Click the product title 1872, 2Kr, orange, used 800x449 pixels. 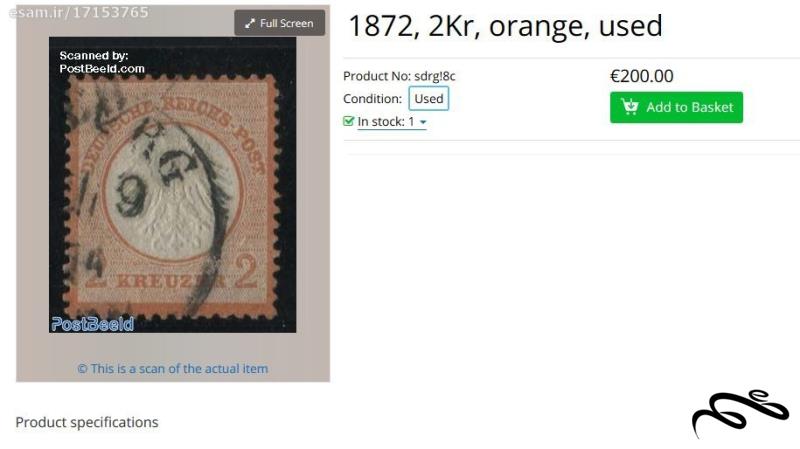point(505,26)
